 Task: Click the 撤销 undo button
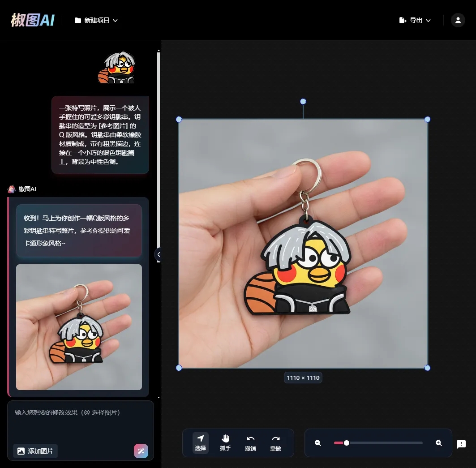(x=250, y=443)
